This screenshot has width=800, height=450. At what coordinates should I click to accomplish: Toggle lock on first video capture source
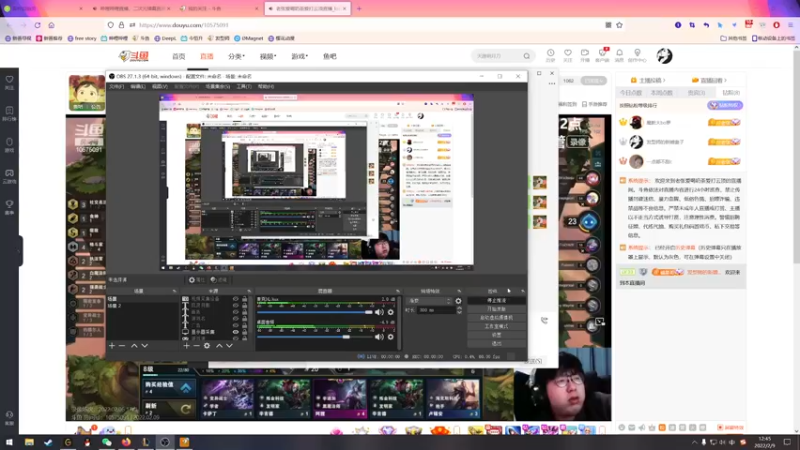244,299
